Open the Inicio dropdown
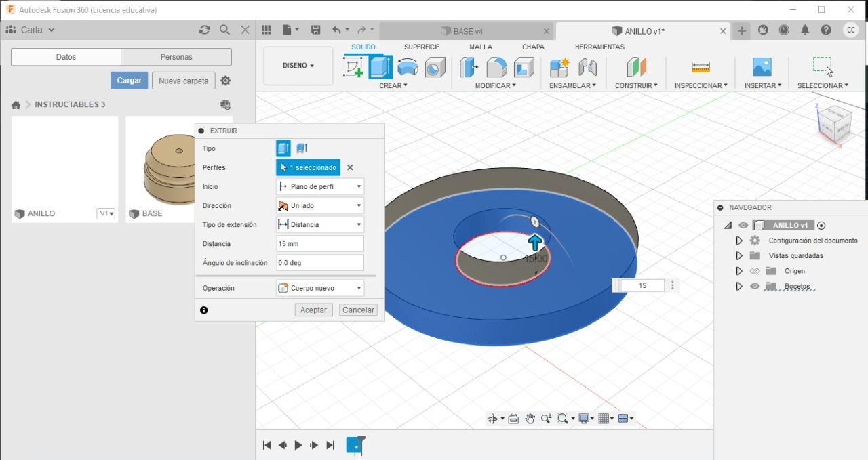This screenshot has width=868, height=460. click(x=320, y=186)
